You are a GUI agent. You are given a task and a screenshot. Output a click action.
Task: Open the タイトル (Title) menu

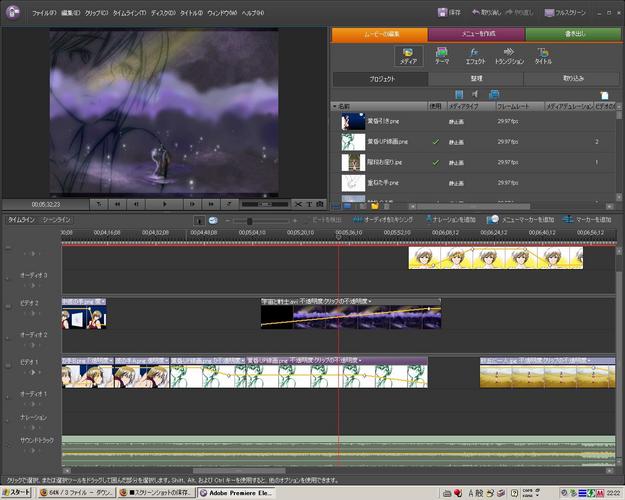(x=191, y=13)
